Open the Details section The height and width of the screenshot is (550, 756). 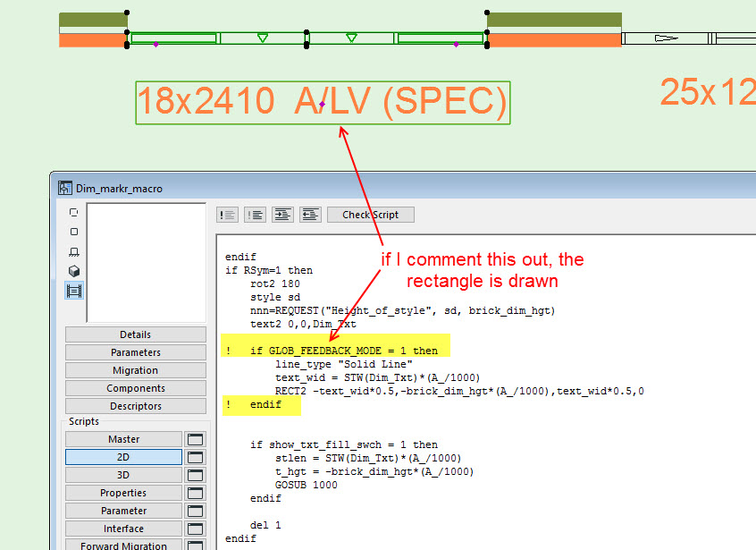coord(135,334)
